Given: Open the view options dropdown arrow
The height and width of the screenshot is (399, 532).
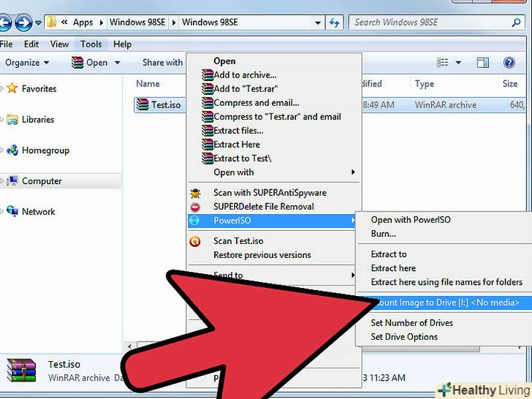Looking at the screenshot, I should [458, 63].
